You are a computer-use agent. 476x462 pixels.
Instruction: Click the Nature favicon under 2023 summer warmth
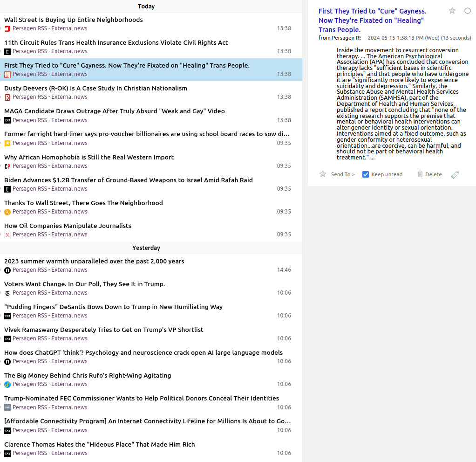7,270
